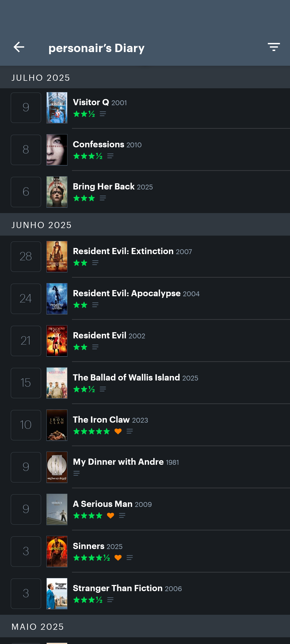Open the diary filter icon
This screenshot has height=644, width=290.
tap(274, 47)
